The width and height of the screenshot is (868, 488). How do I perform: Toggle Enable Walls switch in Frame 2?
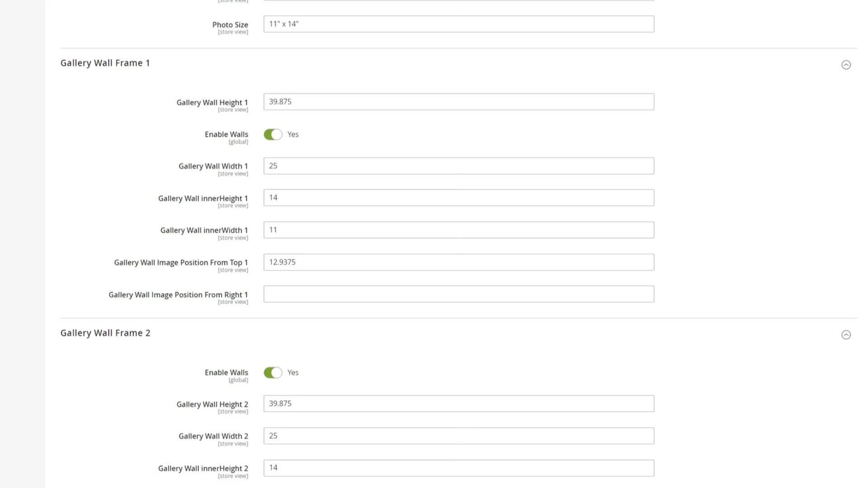coord(273,373)
